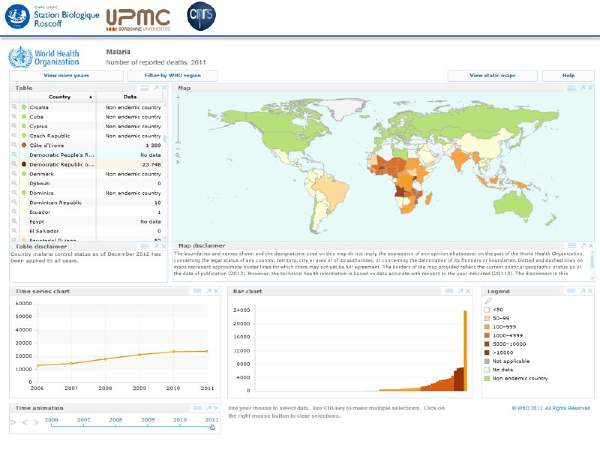
Task: Select 2008 on the time animation timeline
Action: pyautogui.click(x=116, y=420)
